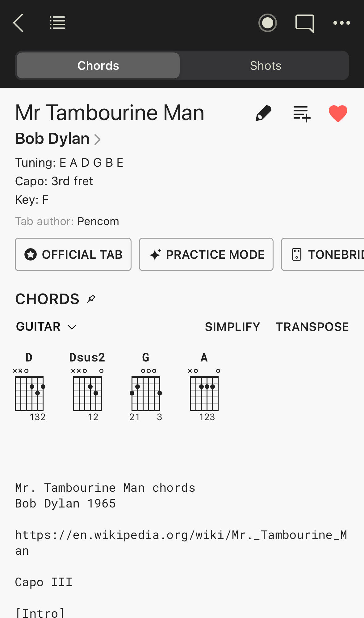Screen dimensions: 364x618
Task: Open the Bob Dylan artist page
Action: tap(58, 139)
